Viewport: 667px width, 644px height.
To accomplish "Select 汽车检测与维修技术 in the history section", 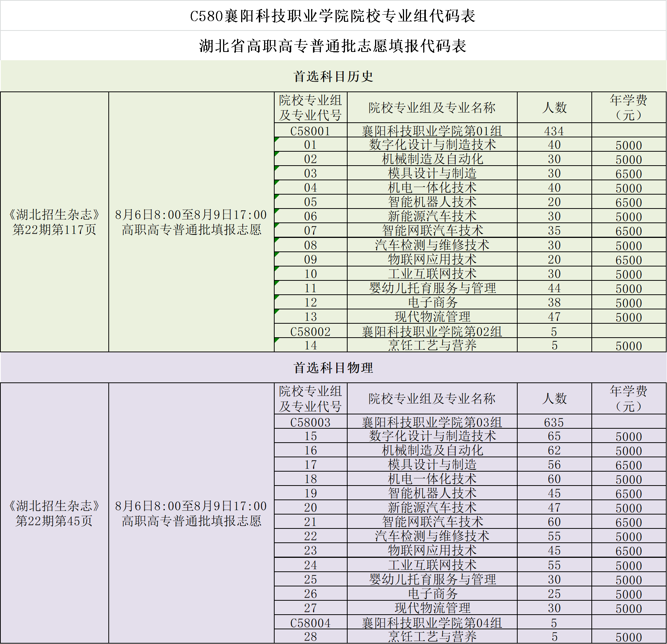I will click(x=432, y=245).
